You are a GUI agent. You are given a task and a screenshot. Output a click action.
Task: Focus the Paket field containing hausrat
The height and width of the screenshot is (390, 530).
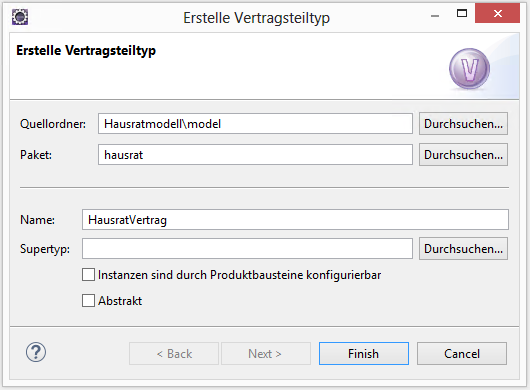(x=255, y=155)
